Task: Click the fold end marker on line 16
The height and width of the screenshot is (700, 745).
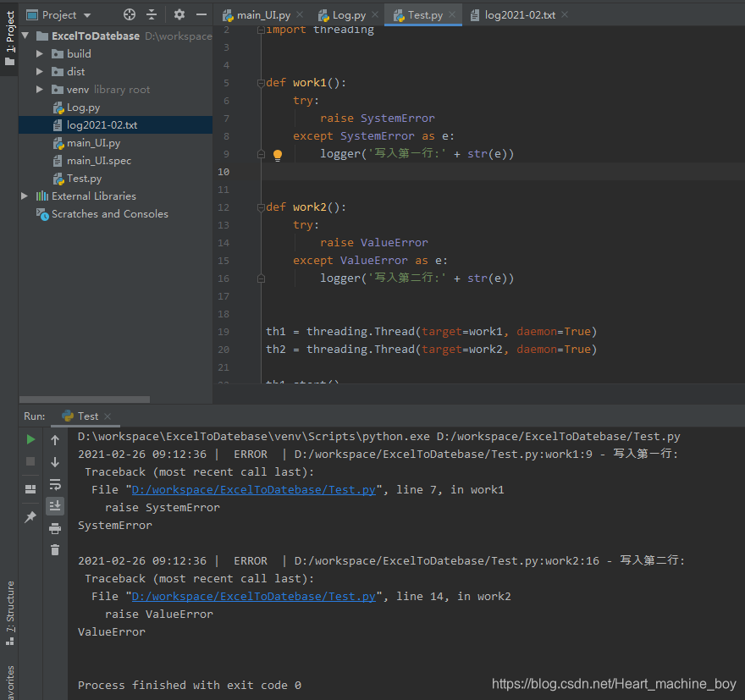Action: point(261,278)
